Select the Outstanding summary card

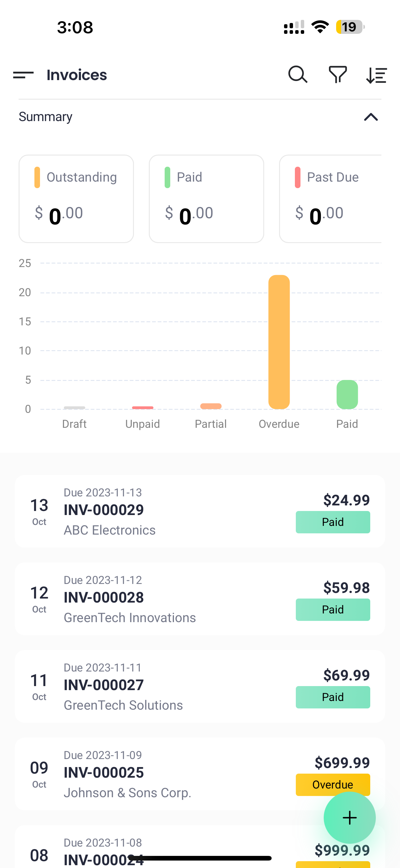point(76,199)
